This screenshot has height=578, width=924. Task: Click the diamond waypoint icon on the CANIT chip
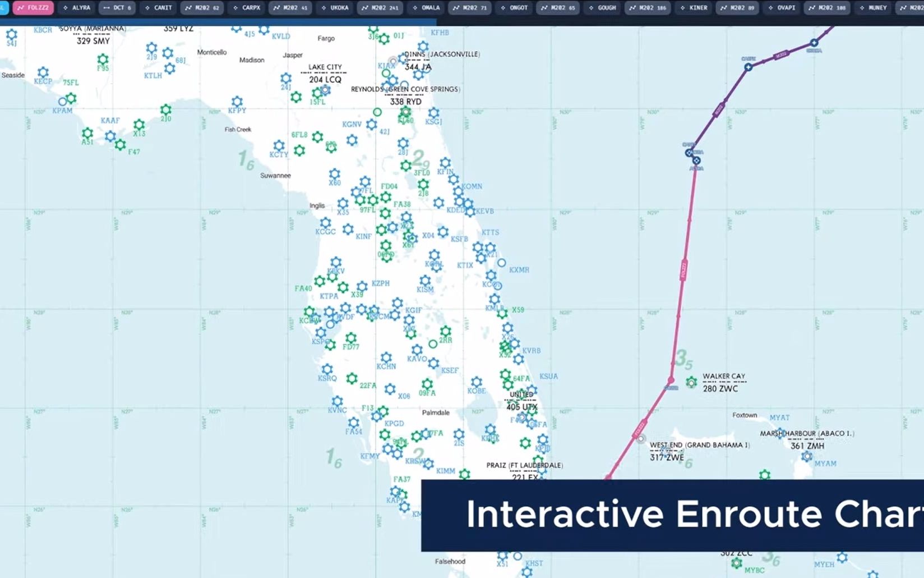coord(146,8)
